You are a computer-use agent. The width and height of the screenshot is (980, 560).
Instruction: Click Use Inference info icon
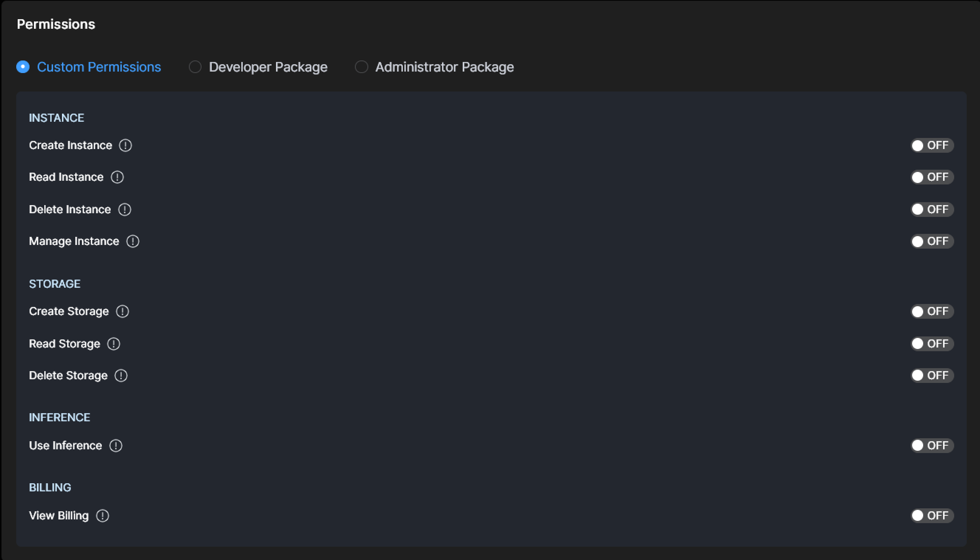point(116,446)
